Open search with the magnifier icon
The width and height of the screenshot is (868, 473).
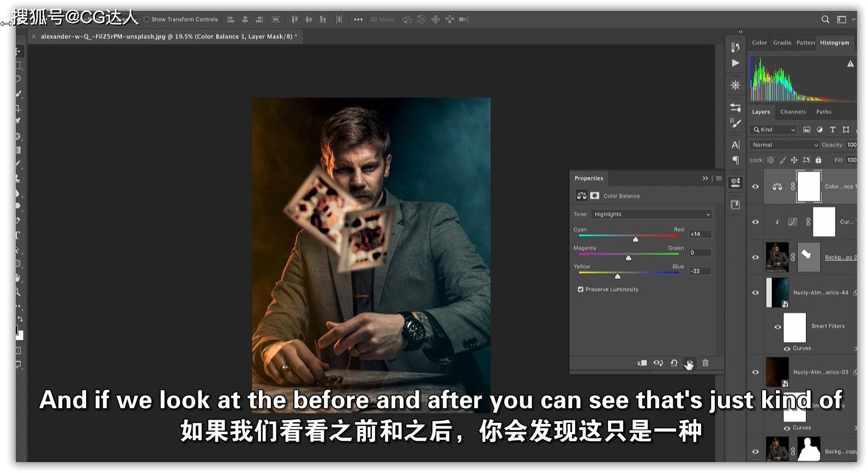coord(825,19)
